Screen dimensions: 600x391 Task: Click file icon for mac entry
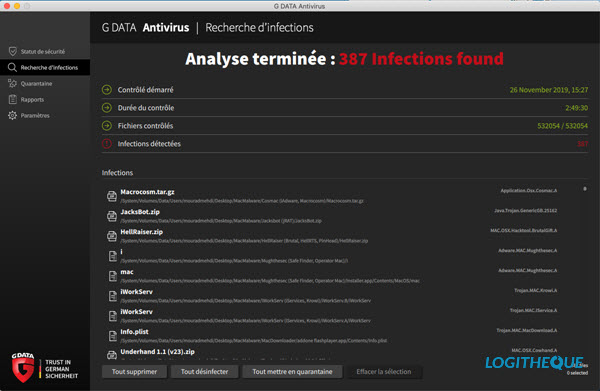click(x=112, y=276)
